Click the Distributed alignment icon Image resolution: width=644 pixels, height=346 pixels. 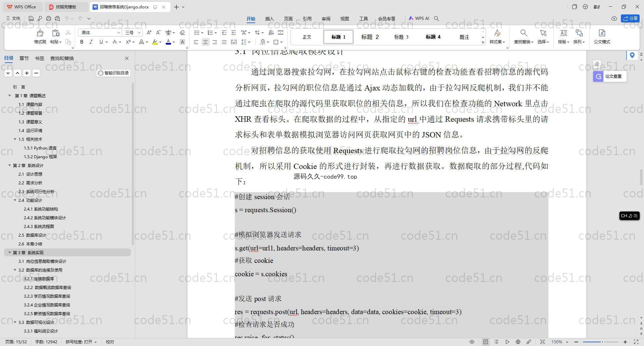234,42
